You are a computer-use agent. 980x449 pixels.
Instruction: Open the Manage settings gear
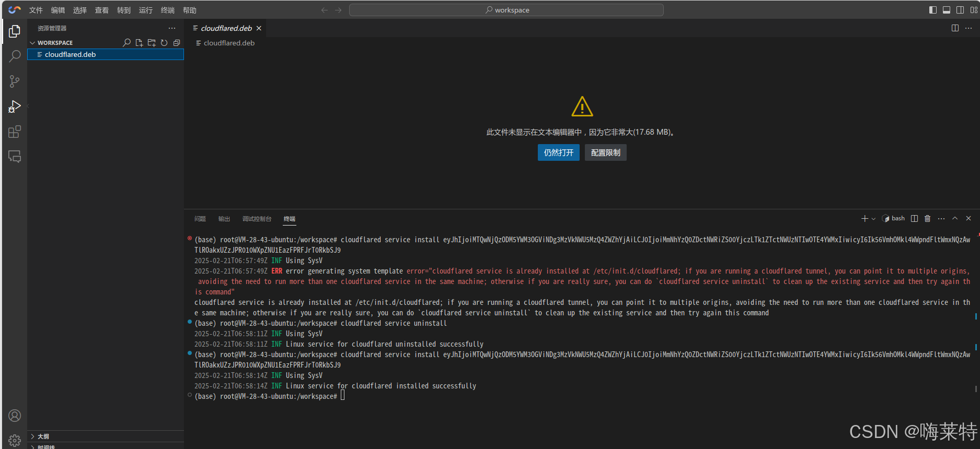(x=15, y=440)
